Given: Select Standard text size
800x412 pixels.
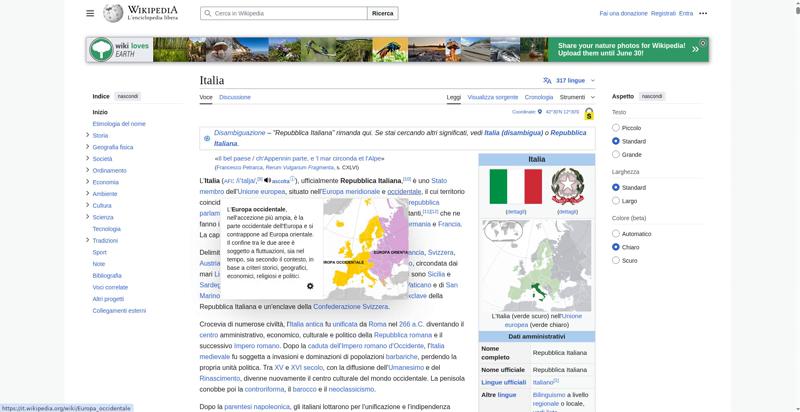Looking at the screenshot, I should 616,141.
